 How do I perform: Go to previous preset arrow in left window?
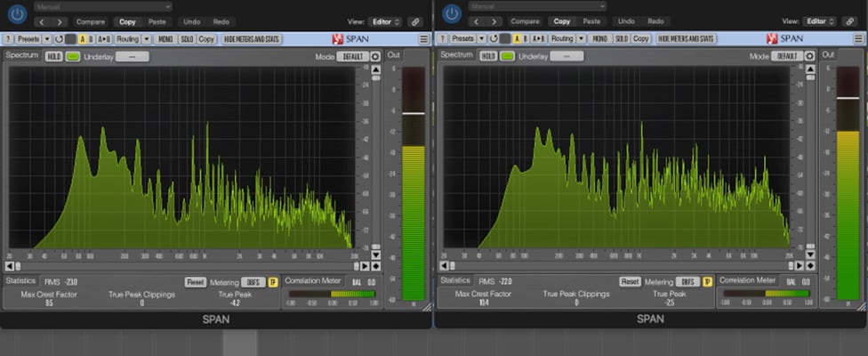[44, 22]
